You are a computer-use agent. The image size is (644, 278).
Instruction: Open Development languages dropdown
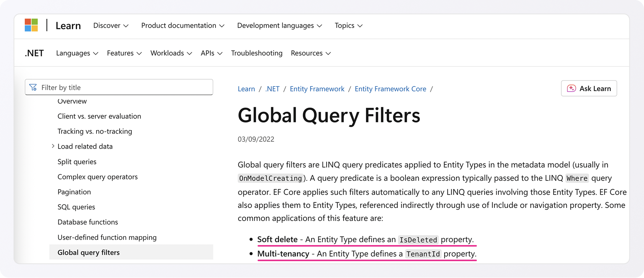[x=279, y=26]
